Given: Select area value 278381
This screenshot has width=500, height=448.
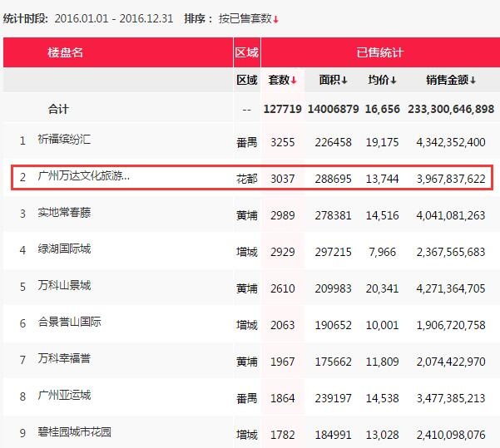Looking at the screenshot, I should pyautogui.click(x=333, y=215).
